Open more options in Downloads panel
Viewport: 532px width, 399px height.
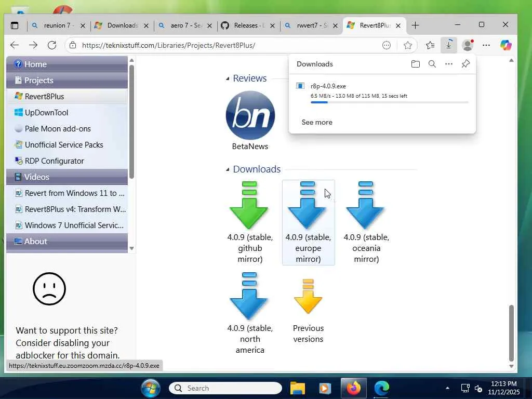click(x=448, y=64)
